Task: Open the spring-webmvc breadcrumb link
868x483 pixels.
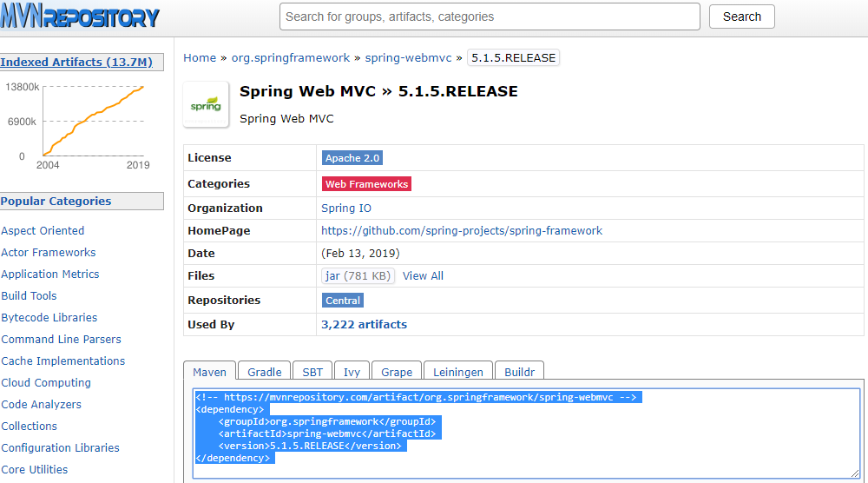Action: [408, 57]
